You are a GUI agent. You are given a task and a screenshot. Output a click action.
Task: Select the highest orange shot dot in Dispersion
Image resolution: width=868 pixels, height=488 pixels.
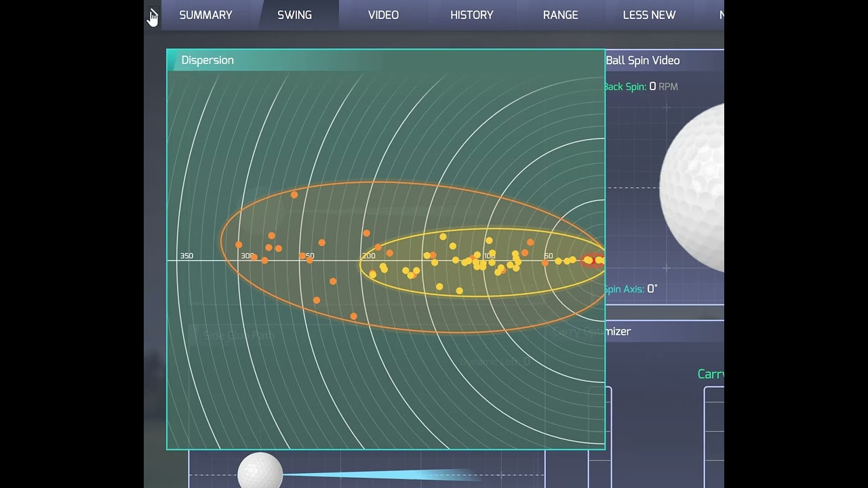click(294, 195)
